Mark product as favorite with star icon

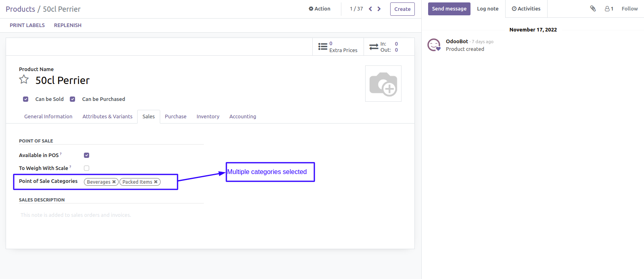tap(24, 80)
